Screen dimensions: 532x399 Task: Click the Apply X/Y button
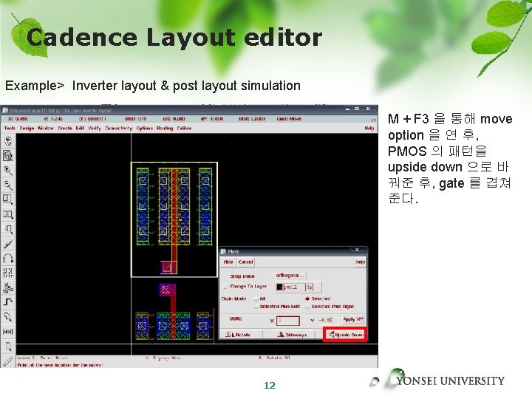[x=353, y=320]
